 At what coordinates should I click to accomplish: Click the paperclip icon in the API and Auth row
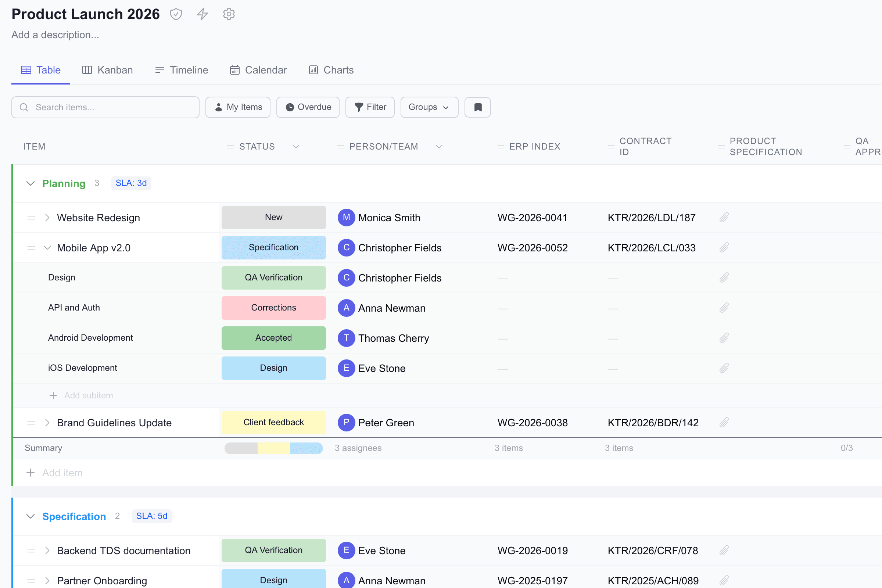724,308
